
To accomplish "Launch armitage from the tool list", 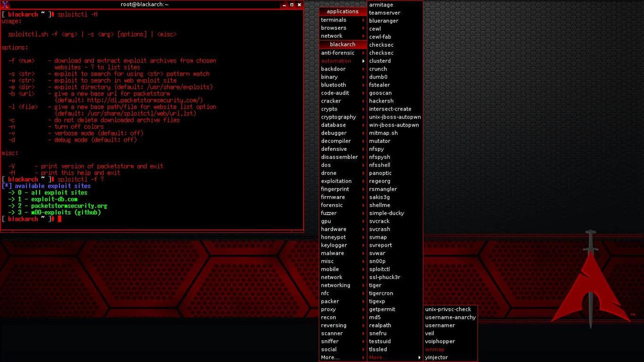I will click(x=381, y=5).
